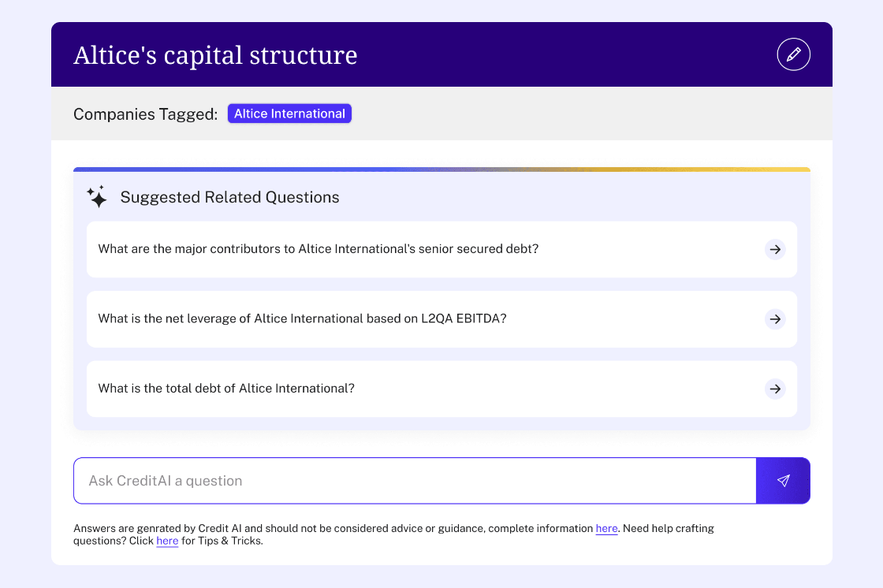This screenshot has width=883, height=588.
Task: Click inside the Ask CreditAI question field
Action: [394, 480]
